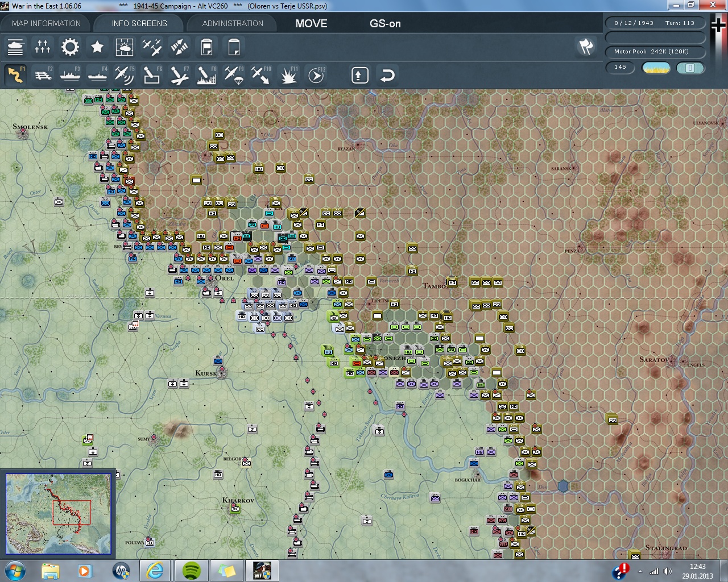Open the blank report document icon
The image size is (728, 582).
click(x=234, y=47)
